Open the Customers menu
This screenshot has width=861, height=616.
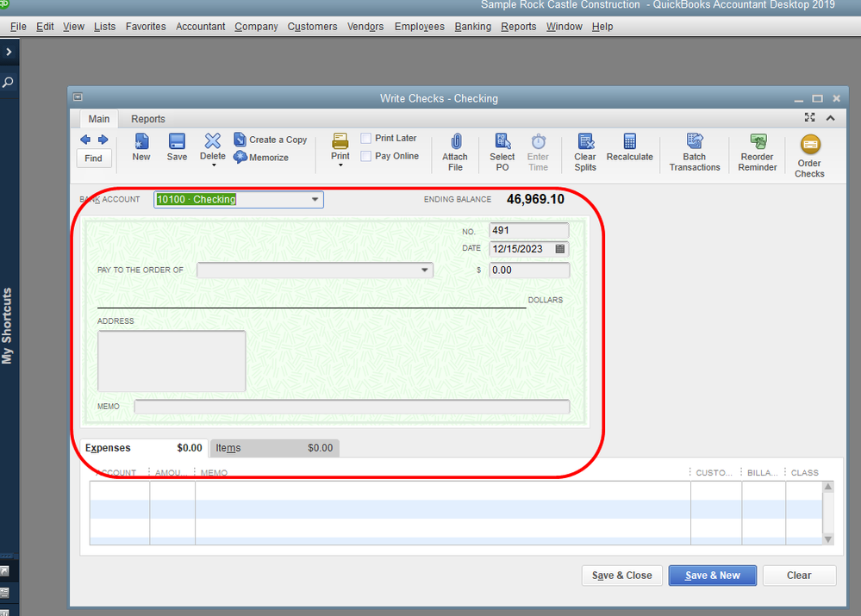(312, 27)
